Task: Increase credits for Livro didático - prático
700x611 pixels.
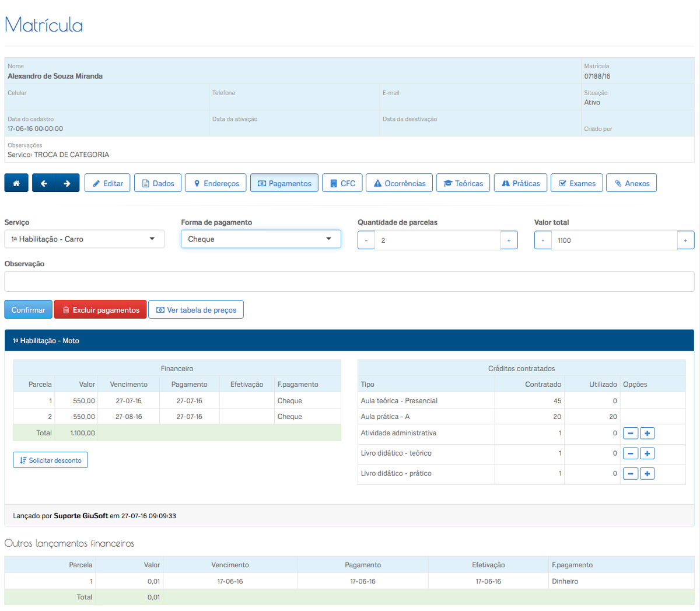Action: tap(647, 474)
